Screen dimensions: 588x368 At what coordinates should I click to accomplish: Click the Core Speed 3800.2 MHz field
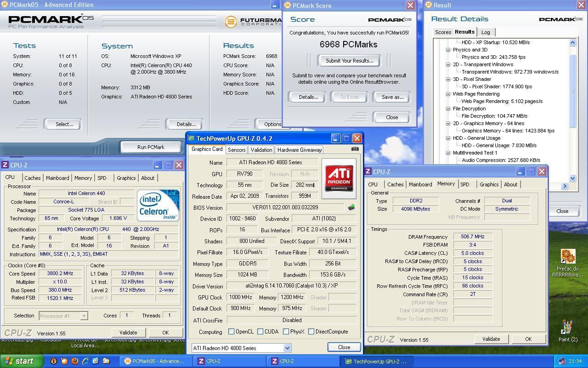click(x=60, y=273)
